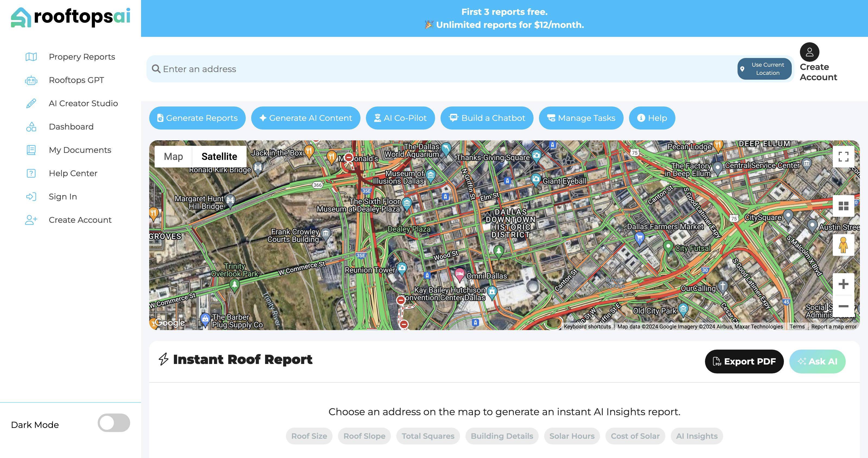Click Generate AI Content button
Screen dimensions: 868x458
pos(306,118)
